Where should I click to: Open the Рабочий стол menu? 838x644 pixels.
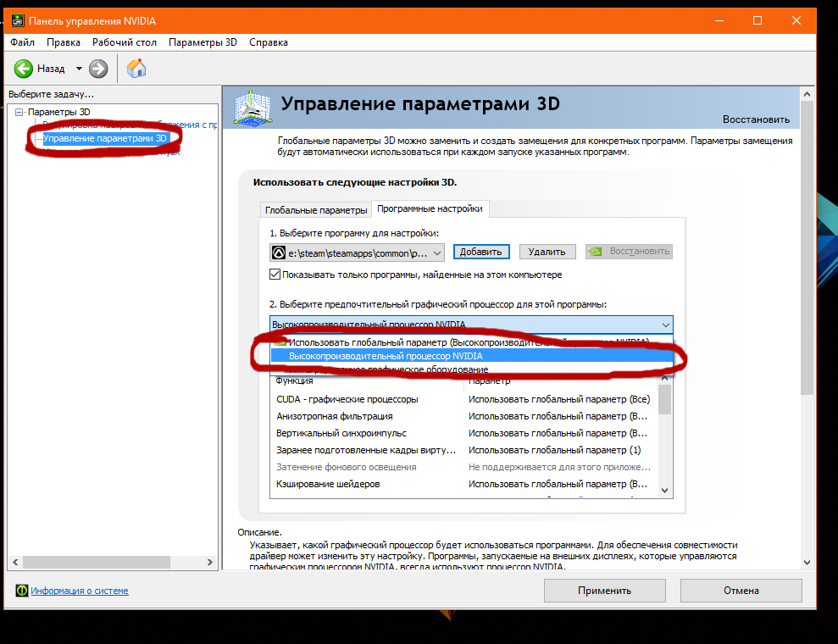pos(124,42)
